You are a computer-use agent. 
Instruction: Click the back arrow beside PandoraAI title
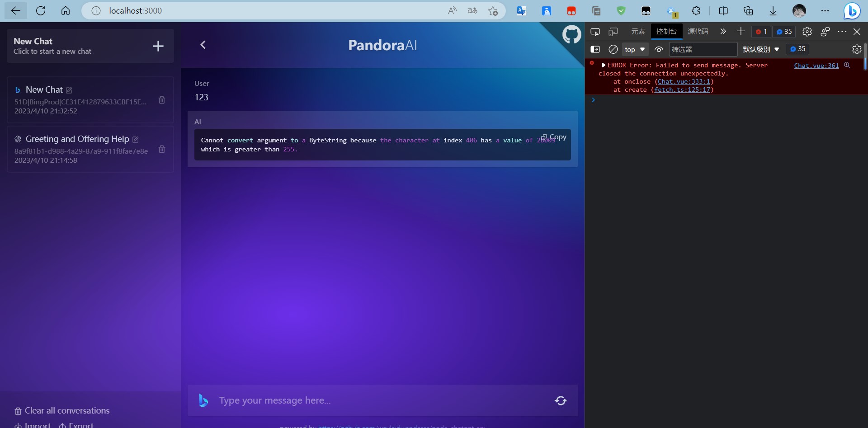click(203, 45)
